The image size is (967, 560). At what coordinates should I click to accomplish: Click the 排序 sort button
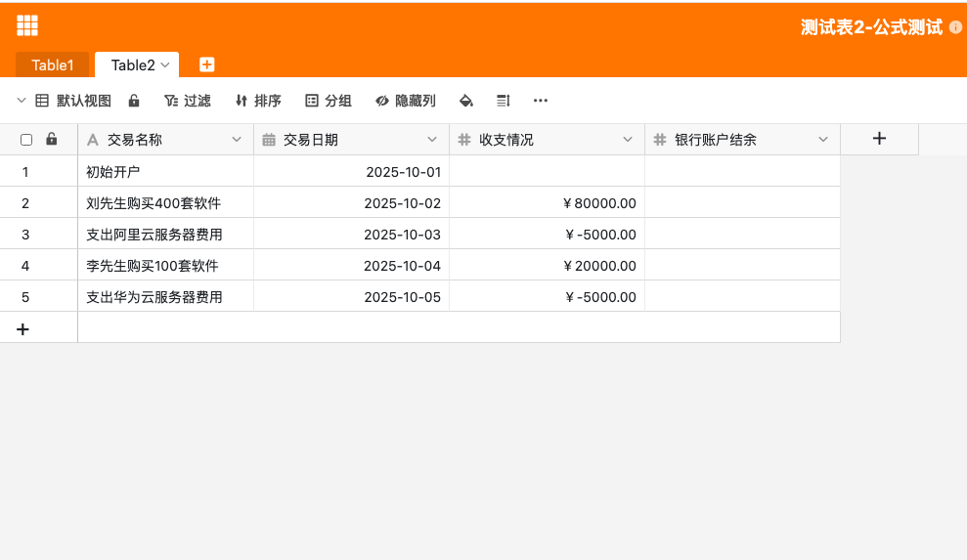click(x=258, y=101)
